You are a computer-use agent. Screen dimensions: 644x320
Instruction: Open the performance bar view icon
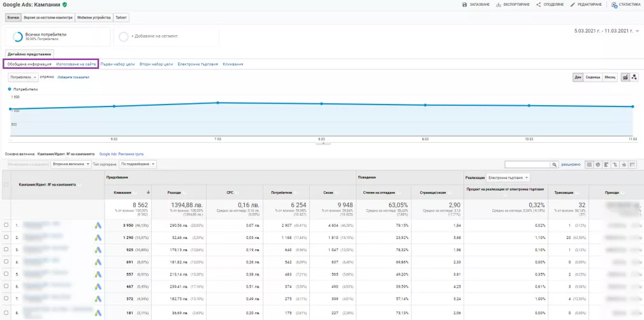[606, 164]
